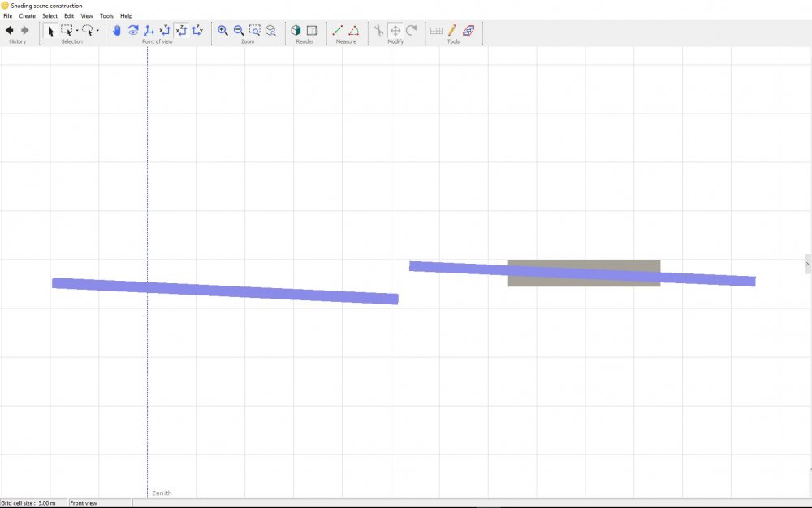Toggle wireframe render mode
Viewport: 812px width, 508px height.
(x=312, y=31)
